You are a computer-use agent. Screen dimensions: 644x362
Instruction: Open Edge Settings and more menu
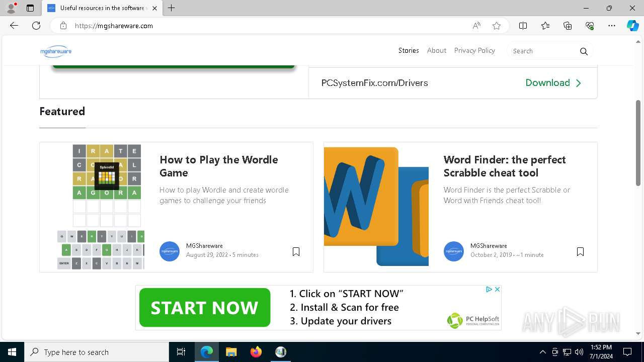(612, 26)
